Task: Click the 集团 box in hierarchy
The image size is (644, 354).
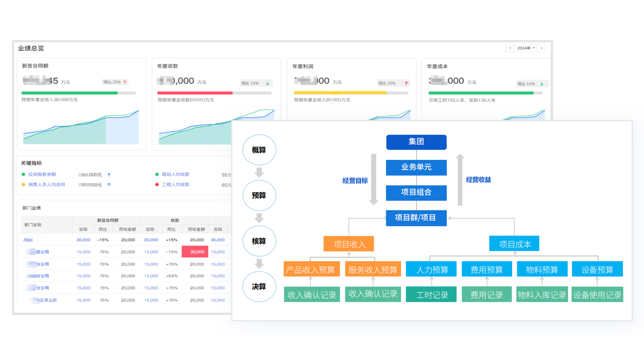Action: tap(416, 142)
